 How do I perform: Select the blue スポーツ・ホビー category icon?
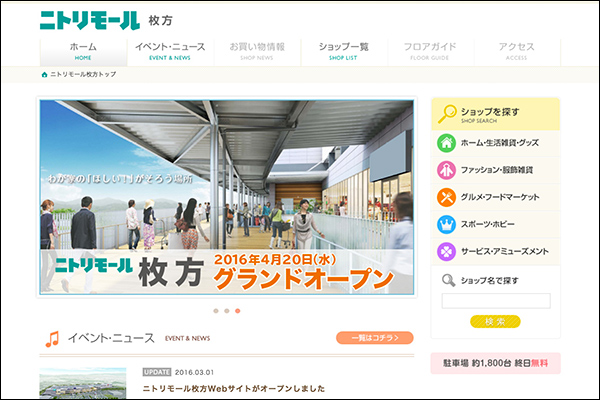tap(447, 224)
